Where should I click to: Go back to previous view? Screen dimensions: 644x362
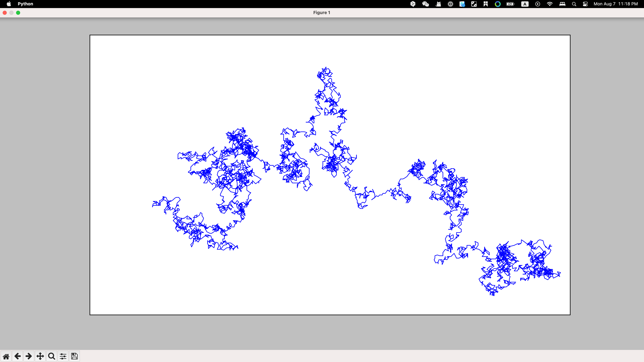click(x=17, y=356)
